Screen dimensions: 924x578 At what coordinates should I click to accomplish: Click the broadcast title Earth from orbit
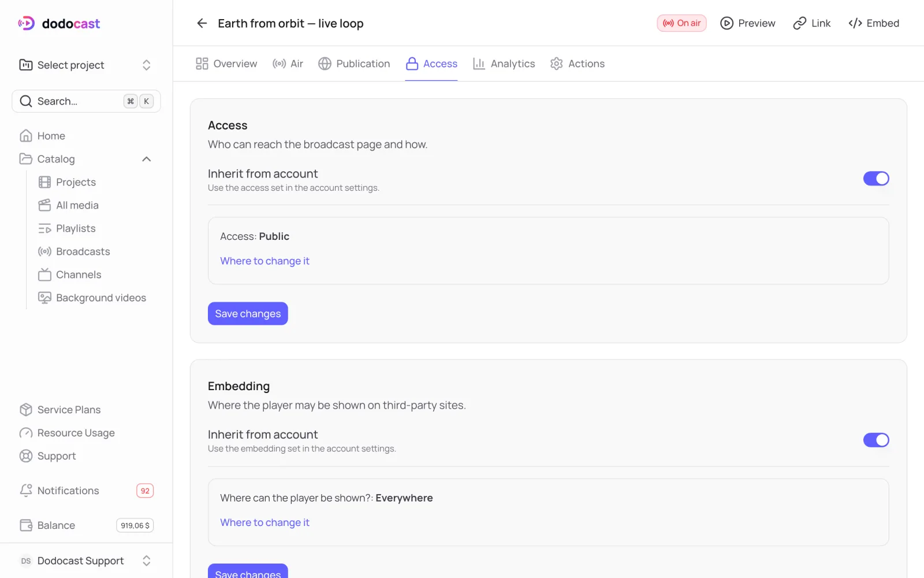tap(290, 23)
